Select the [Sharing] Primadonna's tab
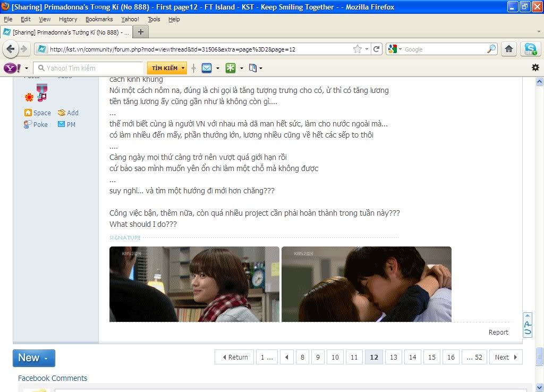 [x=66, y=32]
